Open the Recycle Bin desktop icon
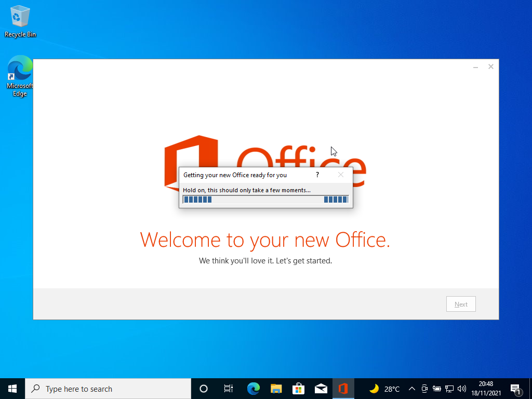Viewport: 532px width, 399px height. click(20, 21)
